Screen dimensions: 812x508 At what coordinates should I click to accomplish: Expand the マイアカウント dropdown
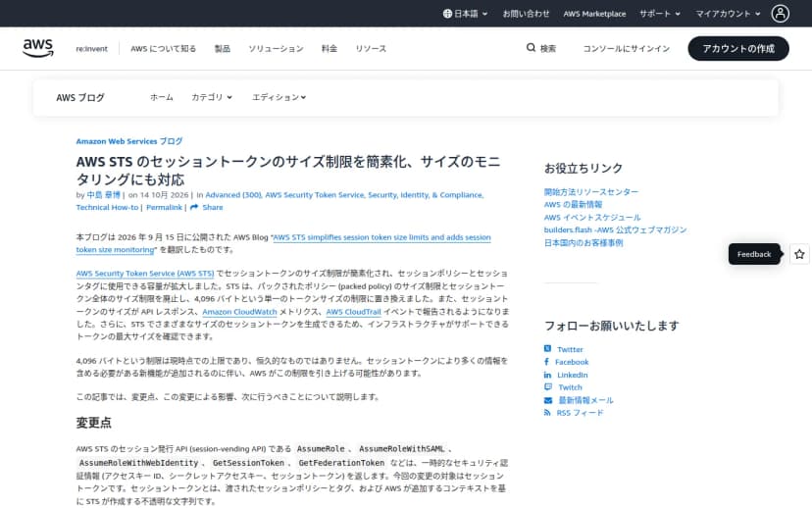[728, 14]
